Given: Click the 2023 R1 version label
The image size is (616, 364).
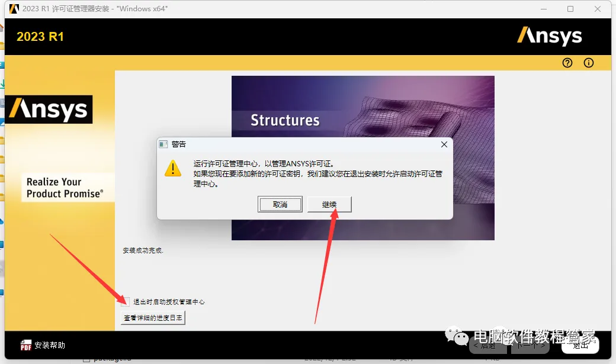Looking at the screenshot, I should pyautogui.click(x=40, y=37).
